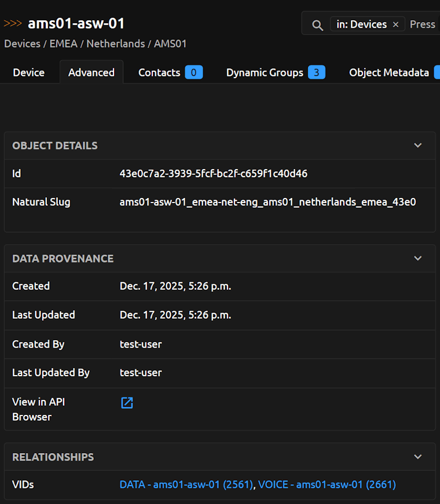
Task: Focus the search input field
Action: (x=423, y=24)
